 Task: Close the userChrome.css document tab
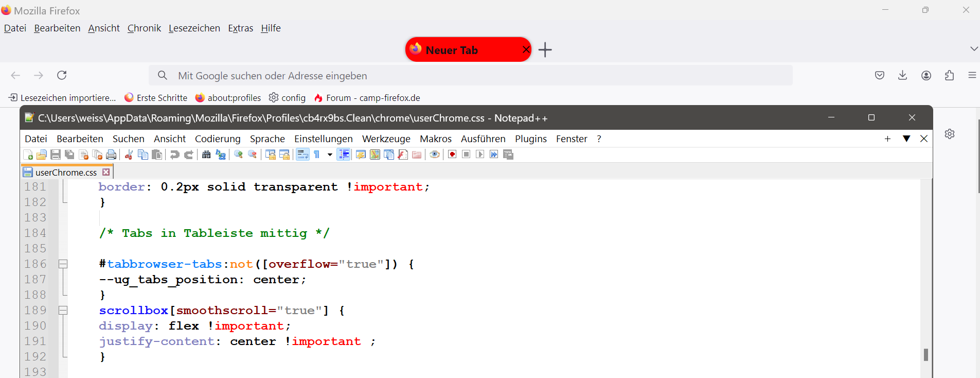coord(106,172)
